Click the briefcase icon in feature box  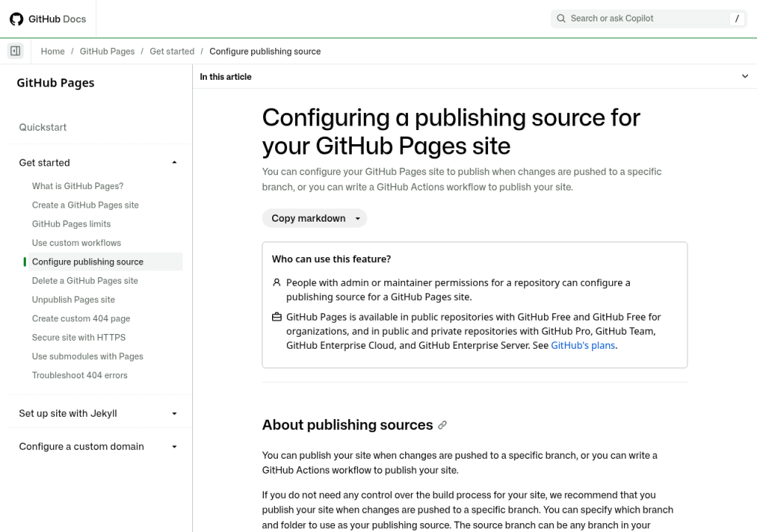tap(276, 317)
